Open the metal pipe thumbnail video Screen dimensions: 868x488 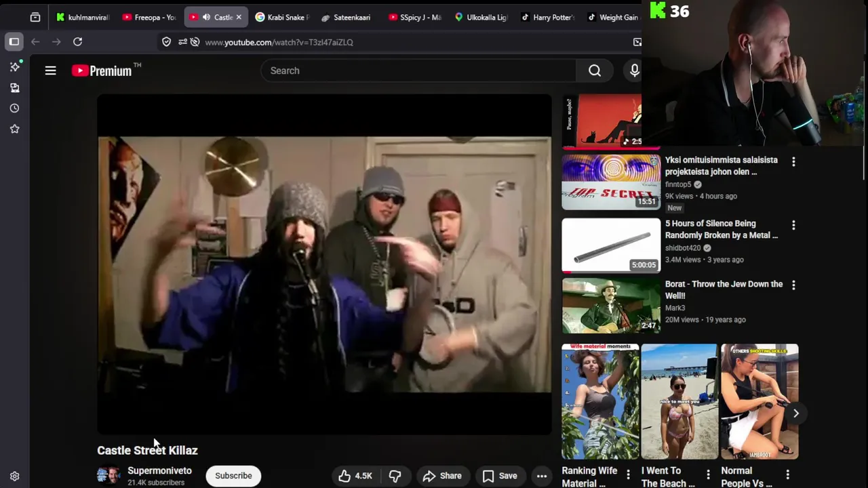(x=611, y=245)
